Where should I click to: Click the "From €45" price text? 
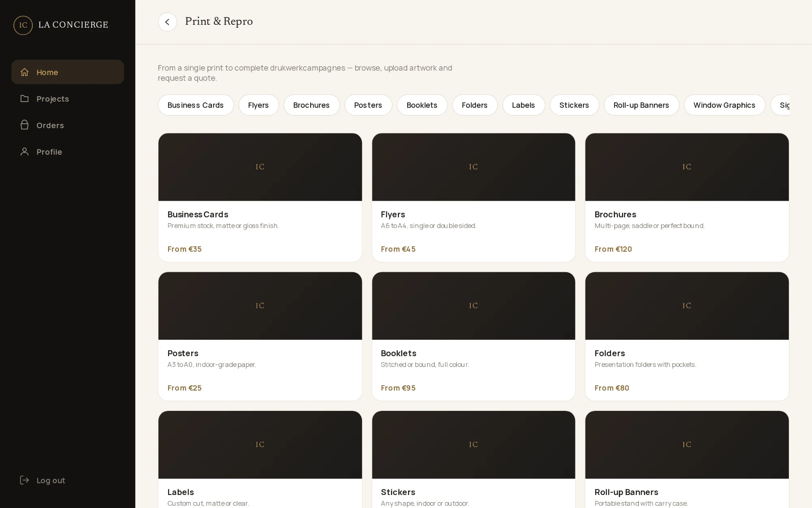coord(398,249)
